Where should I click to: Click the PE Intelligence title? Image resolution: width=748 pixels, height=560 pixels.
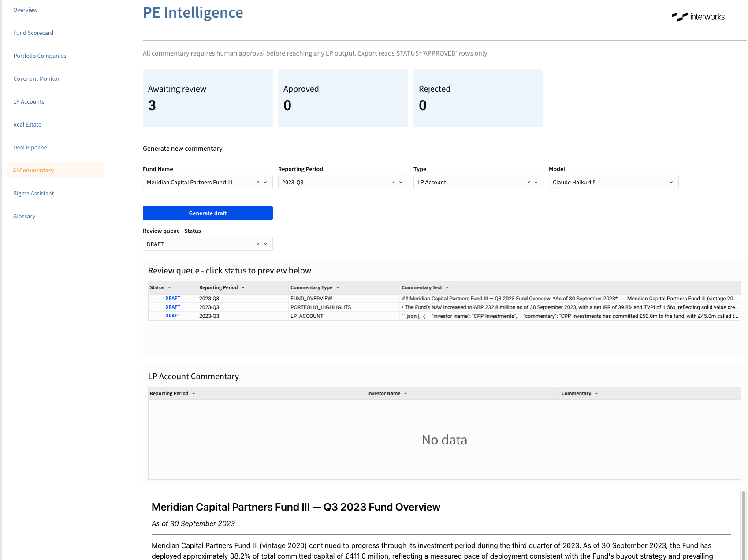coord(193,12)
